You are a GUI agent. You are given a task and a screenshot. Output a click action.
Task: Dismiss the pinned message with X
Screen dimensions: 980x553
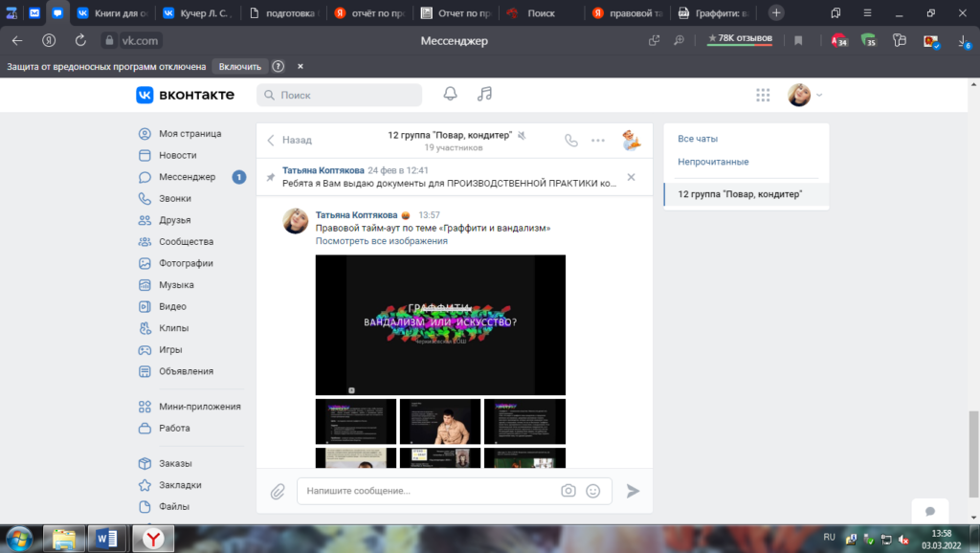tap(631, 177)
